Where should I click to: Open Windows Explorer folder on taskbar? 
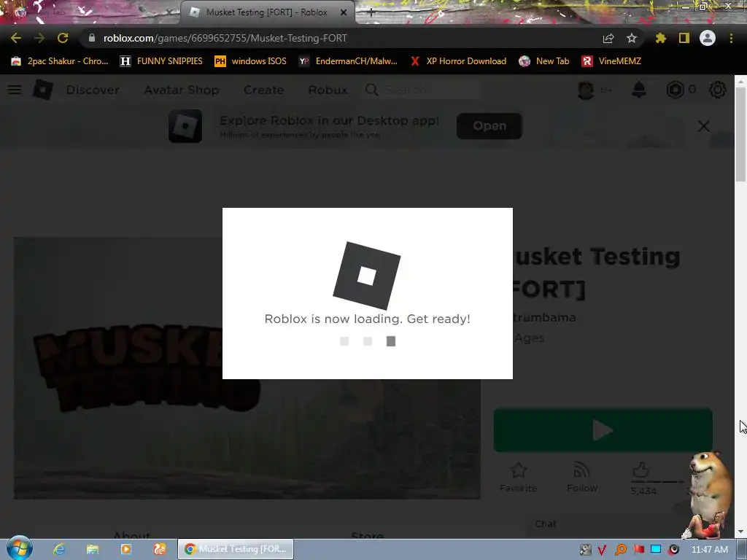(93, 549)
